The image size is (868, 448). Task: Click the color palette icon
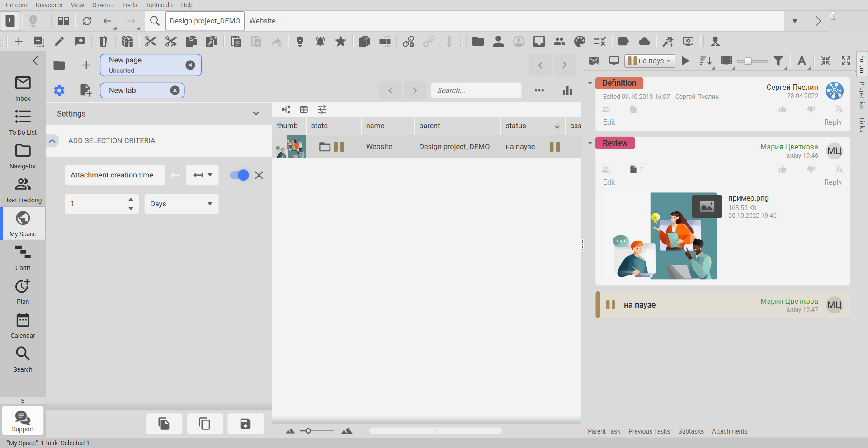[x=580, y=42]
